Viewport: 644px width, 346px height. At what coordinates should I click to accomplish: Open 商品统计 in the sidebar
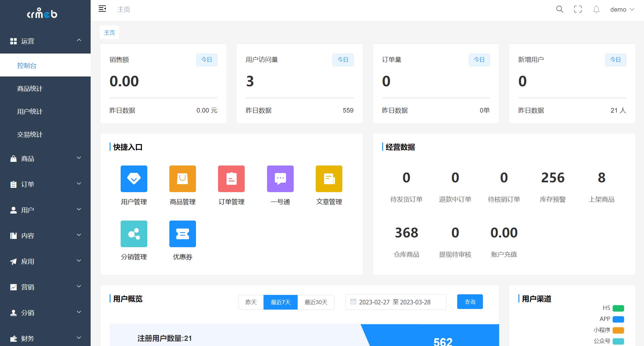coord(45,88)
